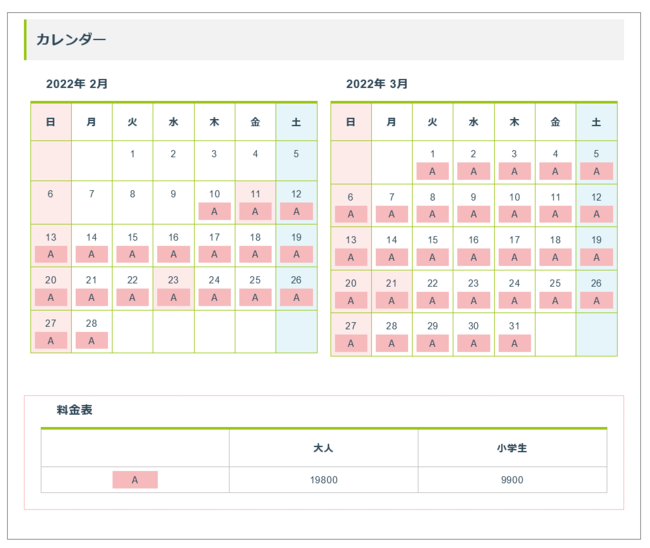
Task: Click the 小学生 column header
Action: [x=511, y=448]
